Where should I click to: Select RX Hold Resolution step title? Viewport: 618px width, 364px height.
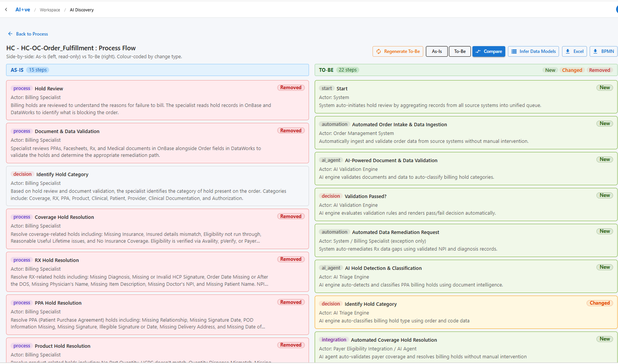coord(57,260)
